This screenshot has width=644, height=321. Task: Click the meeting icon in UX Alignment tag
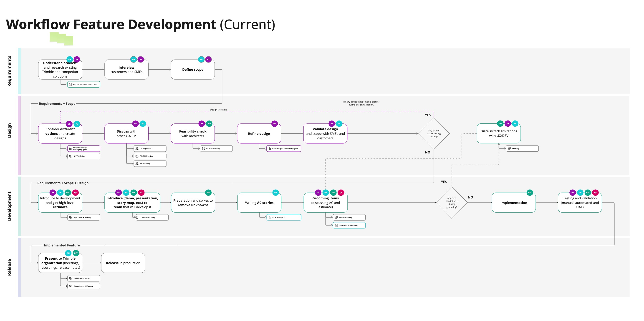137,148
